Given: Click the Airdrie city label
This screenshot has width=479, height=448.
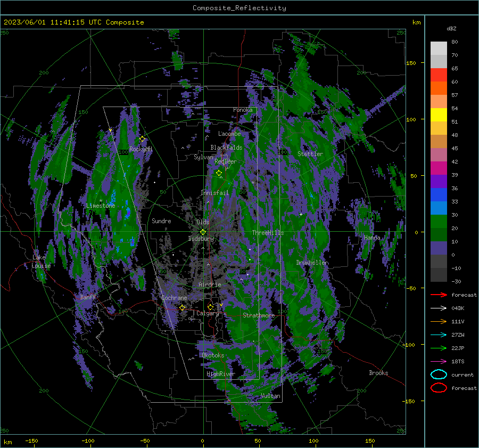Looking at the screenshot, I should 210,284.
